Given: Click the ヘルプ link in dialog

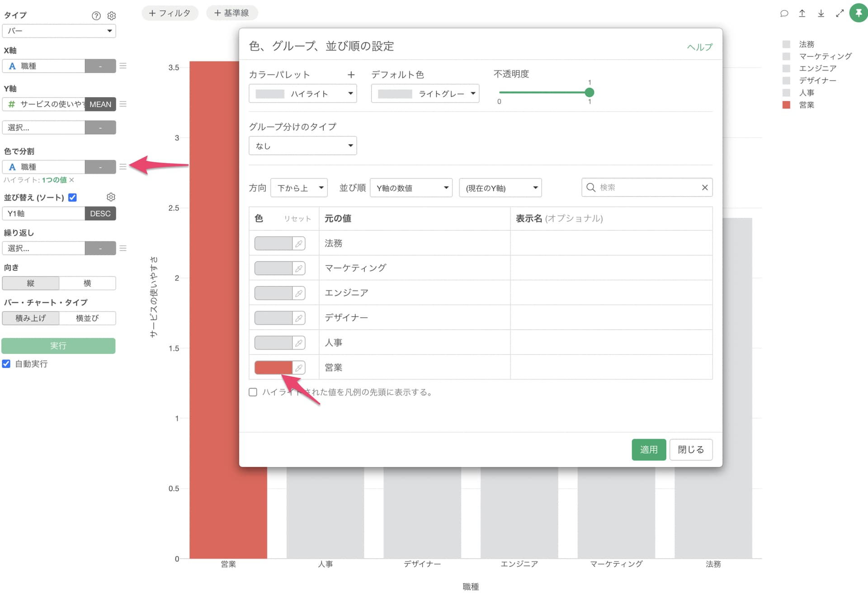Looking at the screenshot, I should (699, 47).
